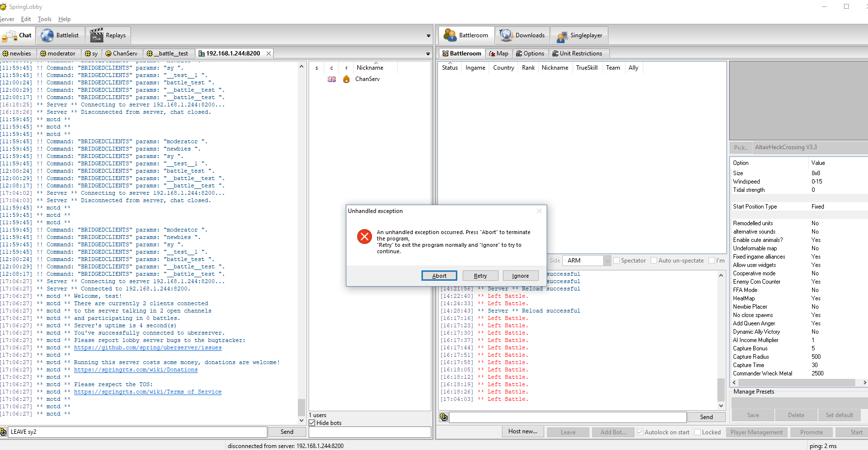Open the Tools menu

(44, 19)
